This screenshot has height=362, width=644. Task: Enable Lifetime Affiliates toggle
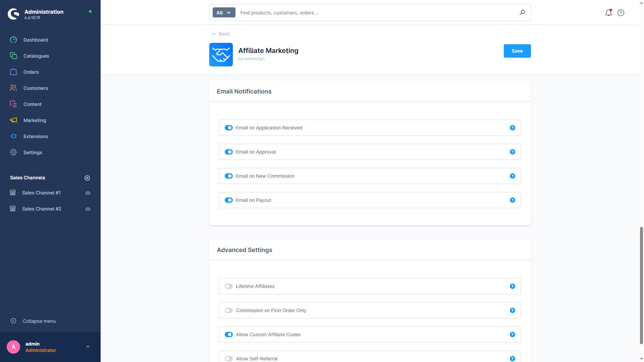click(x=229, y=286)
